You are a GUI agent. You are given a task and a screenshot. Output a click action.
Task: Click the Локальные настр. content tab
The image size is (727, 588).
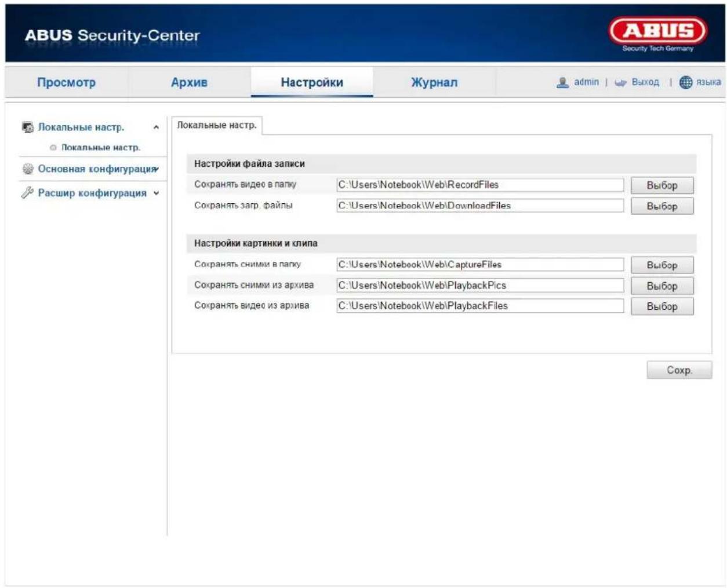point(217,125)
